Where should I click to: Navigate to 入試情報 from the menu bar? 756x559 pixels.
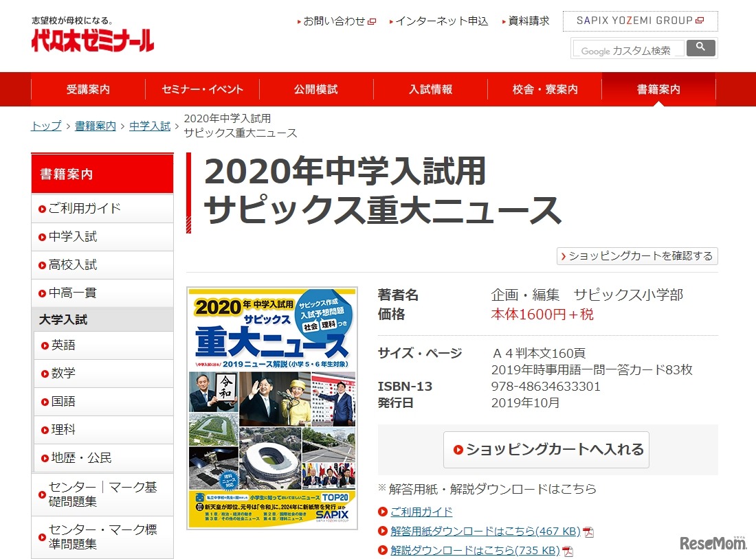430,89
